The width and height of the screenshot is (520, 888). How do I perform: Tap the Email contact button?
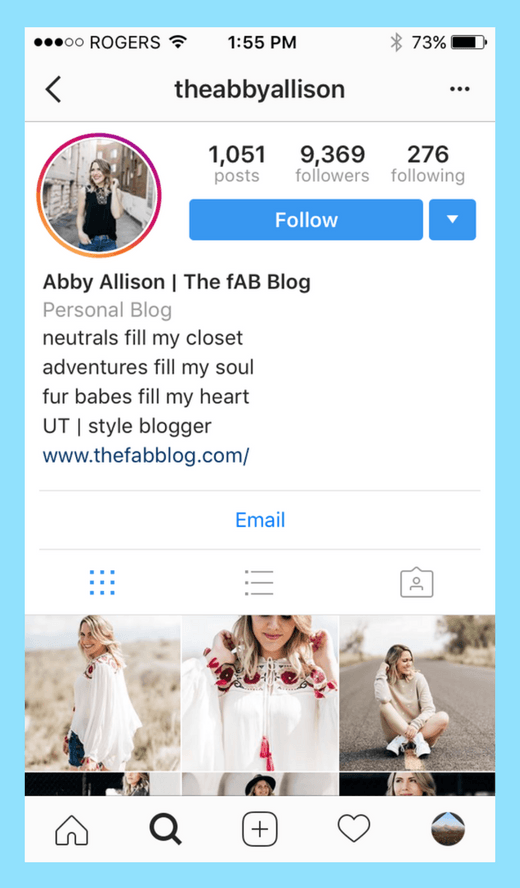(260, 520)
